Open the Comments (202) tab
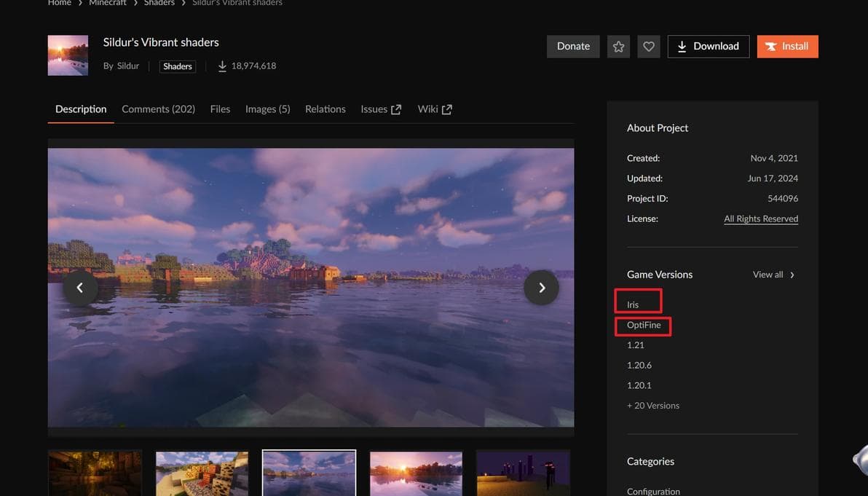Screen dimensions: 868x496 (158, 109)
